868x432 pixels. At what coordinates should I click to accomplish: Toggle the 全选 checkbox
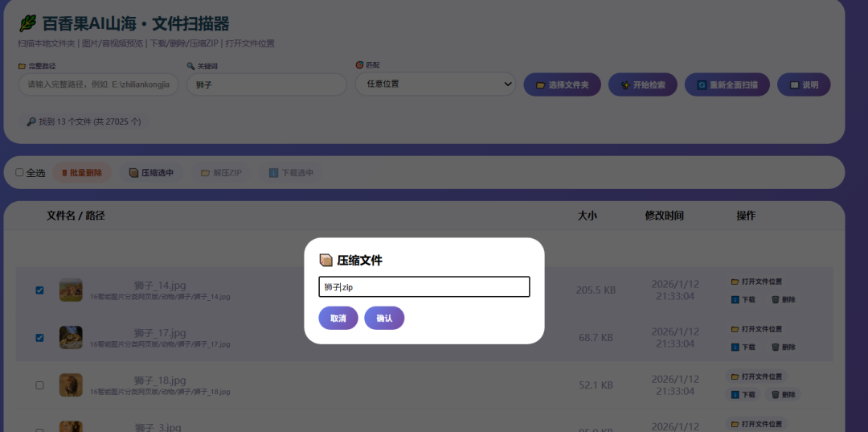[19, 173]
